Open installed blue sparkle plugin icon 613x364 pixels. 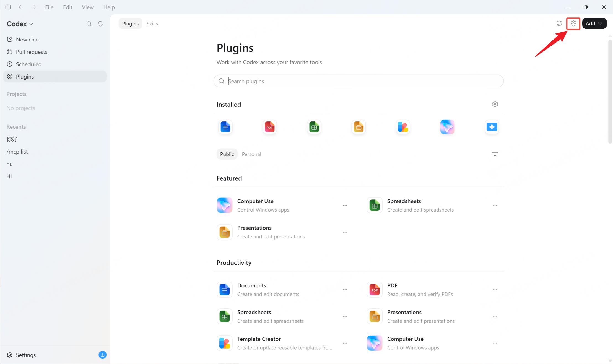coord(492,127)
